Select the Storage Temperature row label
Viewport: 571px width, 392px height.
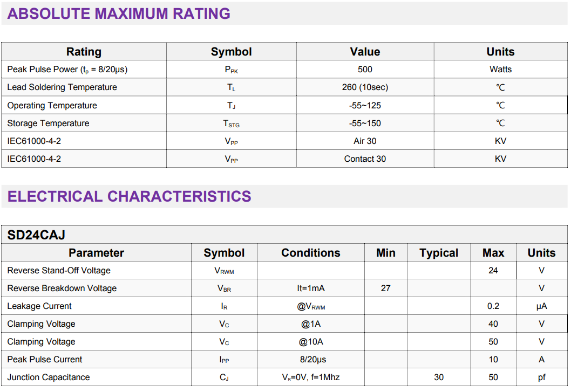coord(48,123)
